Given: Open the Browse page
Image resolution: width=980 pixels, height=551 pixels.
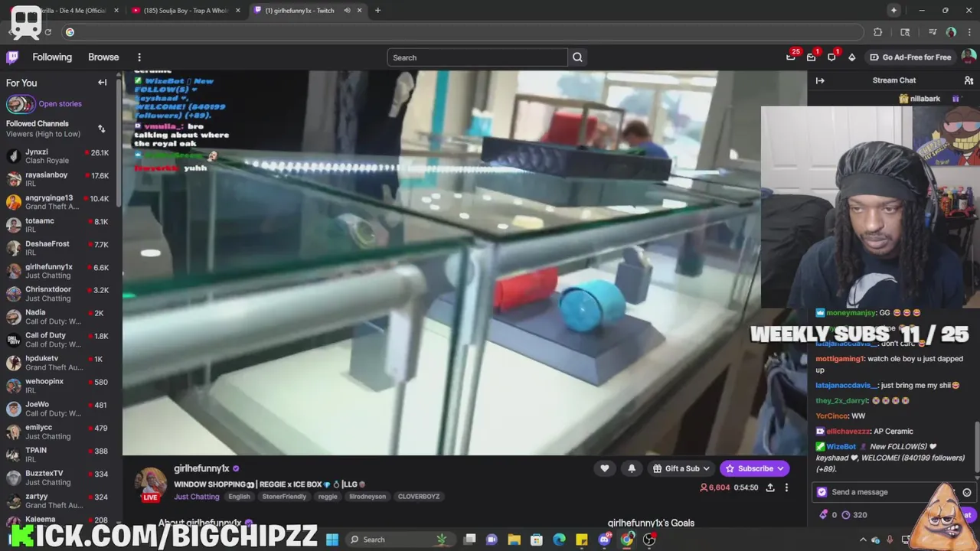Looking at the screenshot, I should (103, 57).
